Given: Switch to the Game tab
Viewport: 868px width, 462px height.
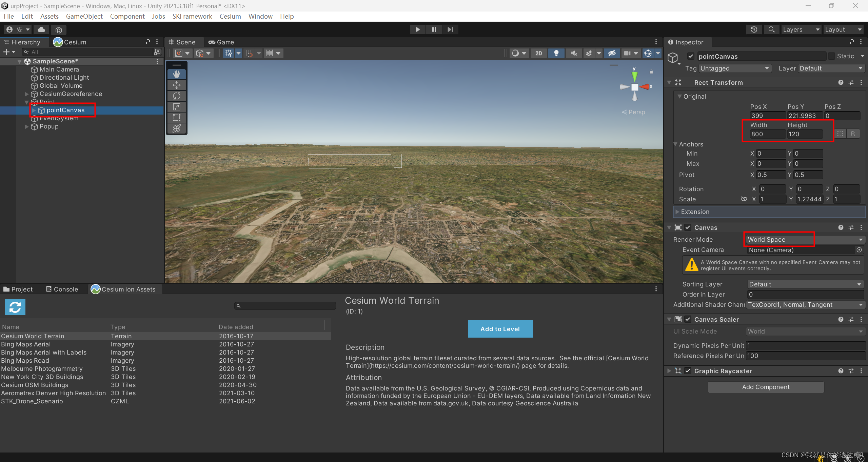Looking at the screenshot, I should 221,42.
